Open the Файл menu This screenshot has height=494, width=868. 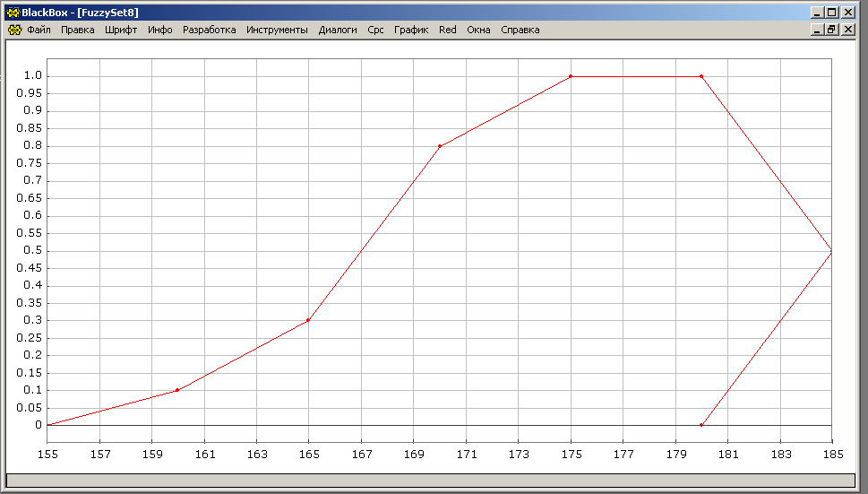tap(39, 30)
